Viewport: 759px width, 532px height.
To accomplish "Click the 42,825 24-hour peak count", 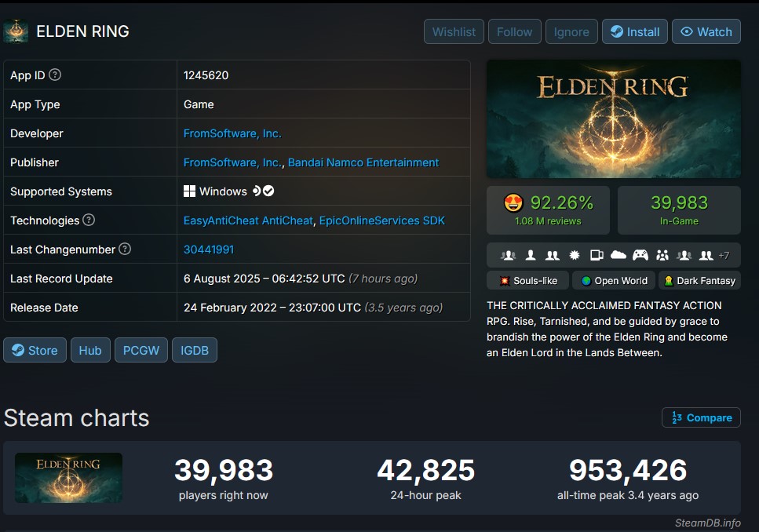I will pos(426,470).
